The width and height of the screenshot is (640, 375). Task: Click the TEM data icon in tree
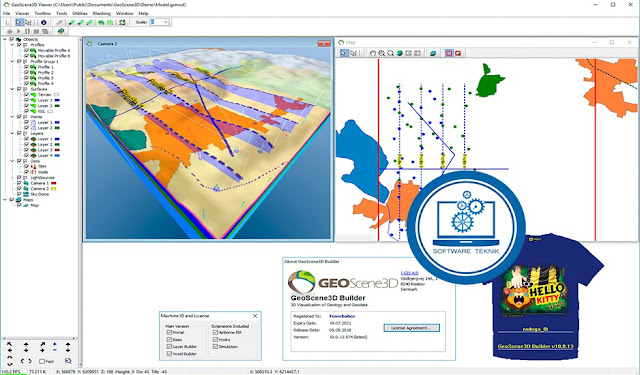[33, 166]
